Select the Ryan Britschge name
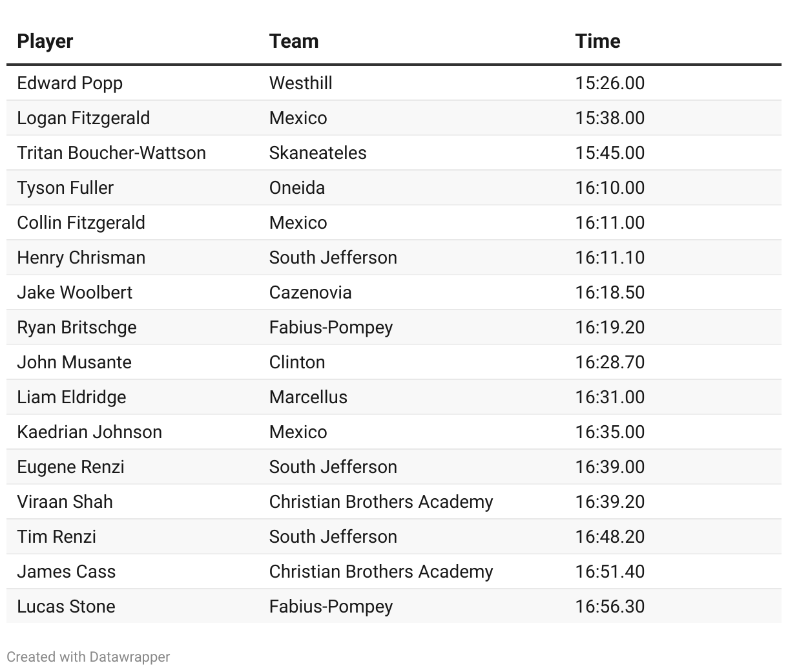This screenshot has width=788, height=672. [77, 328]
